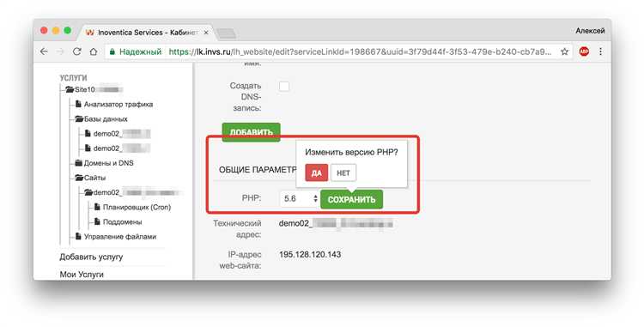Image resolution: width=644 pixels, height=327 pixels.
Task: Click the green СОХРАНИТЬ button
Action: click(351, 199)
